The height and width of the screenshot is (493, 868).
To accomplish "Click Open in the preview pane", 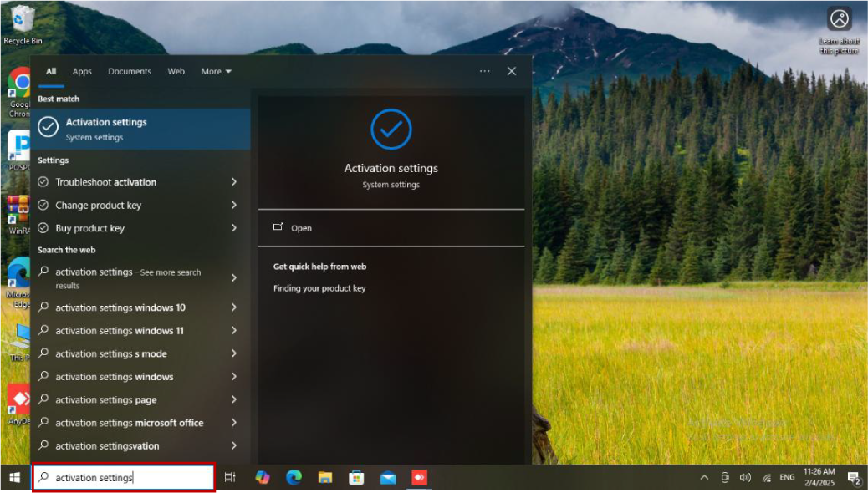I will click(301, 228).
